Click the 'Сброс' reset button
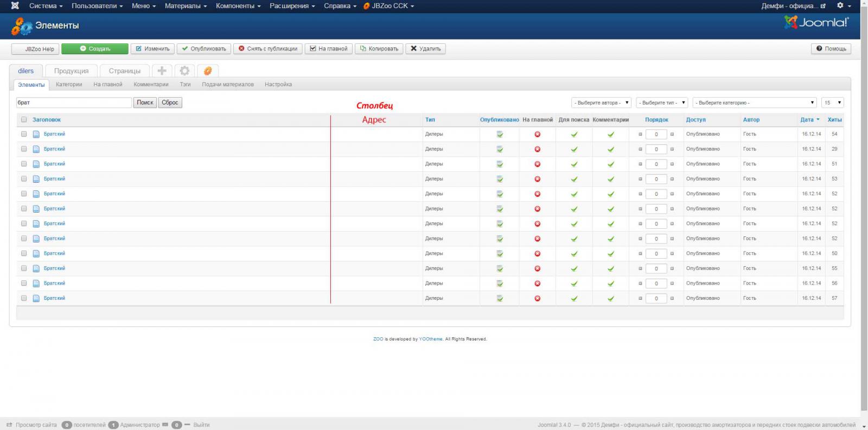The height and width of the screenshot is (430, 868). [x=170, y=102]
